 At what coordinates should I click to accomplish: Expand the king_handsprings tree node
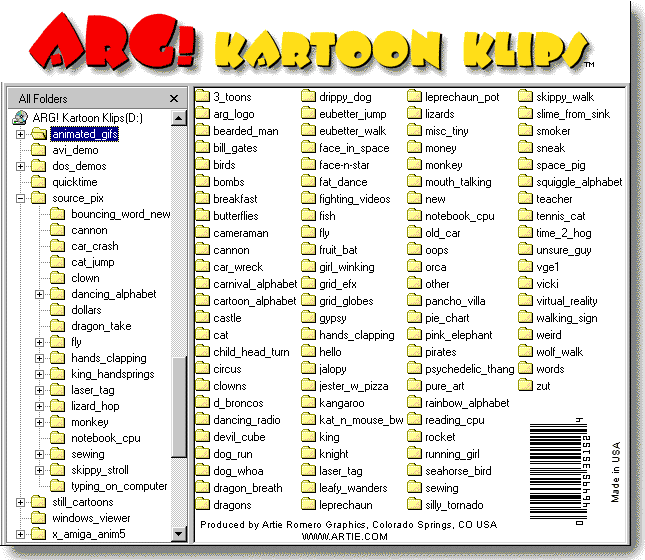coord(39,374)
